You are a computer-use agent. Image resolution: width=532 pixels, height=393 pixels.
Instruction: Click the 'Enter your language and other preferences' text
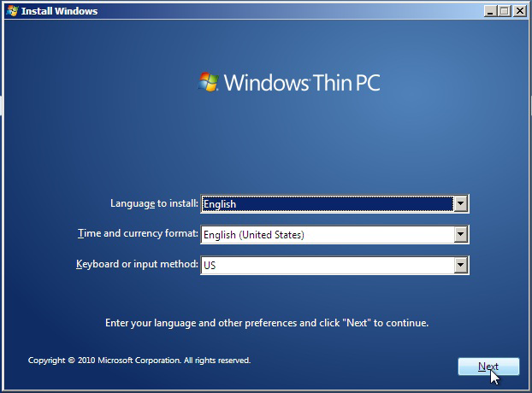click(x=267, y=323)
